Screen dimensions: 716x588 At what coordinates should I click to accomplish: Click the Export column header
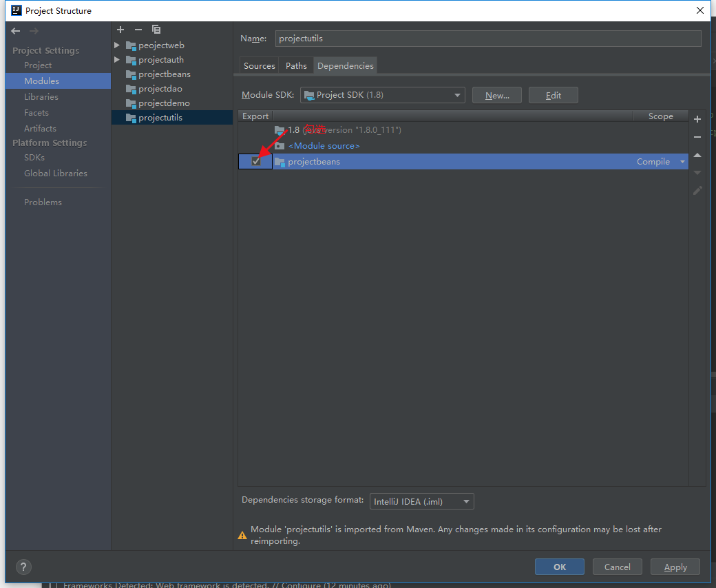tap(255, 116)
